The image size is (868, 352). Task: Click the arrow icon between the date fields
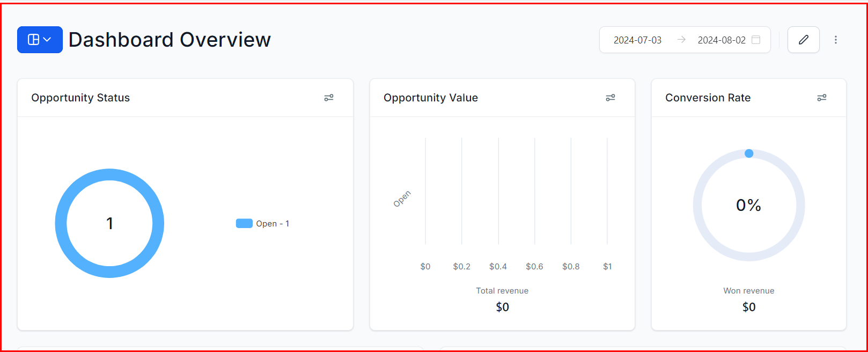[x=681, y=39]
